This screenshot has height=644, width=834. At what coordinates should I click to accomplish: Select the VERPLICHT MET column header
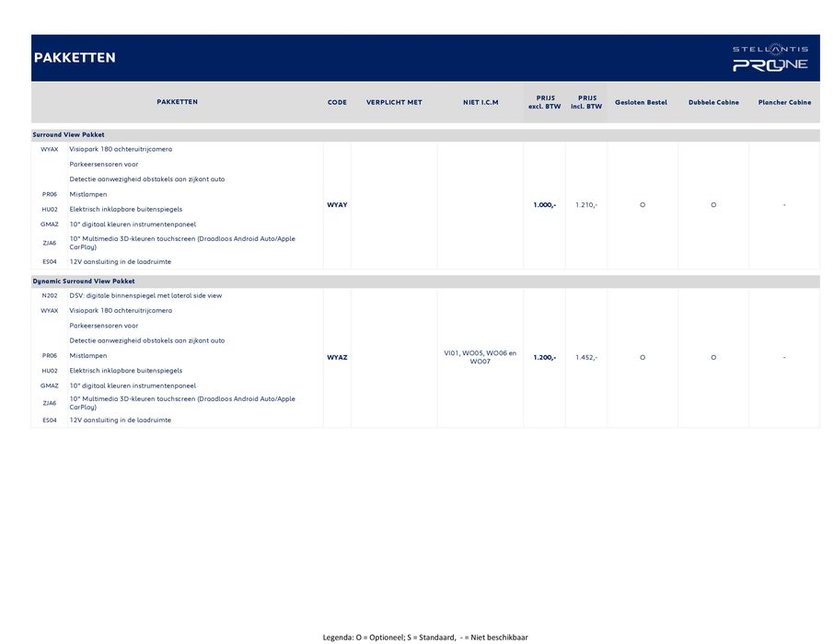tap(394, 102)
